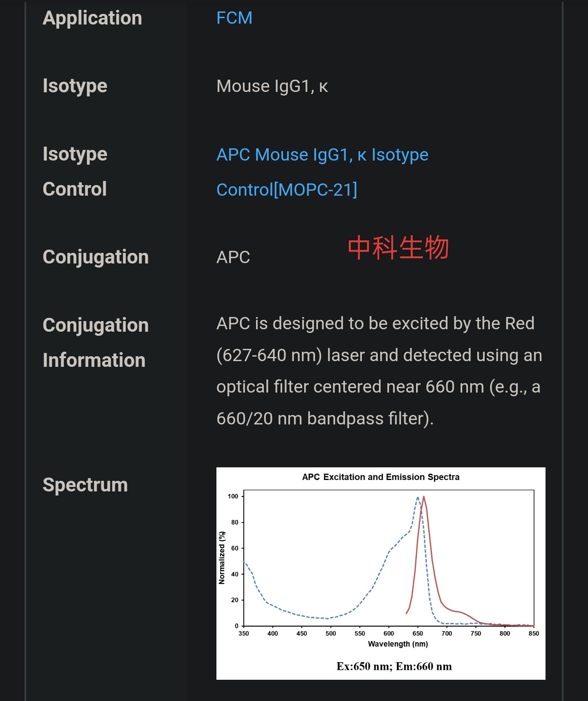Click the Wavelength (nm) axis label
The image size is (588, 701).
click(398, 644)
